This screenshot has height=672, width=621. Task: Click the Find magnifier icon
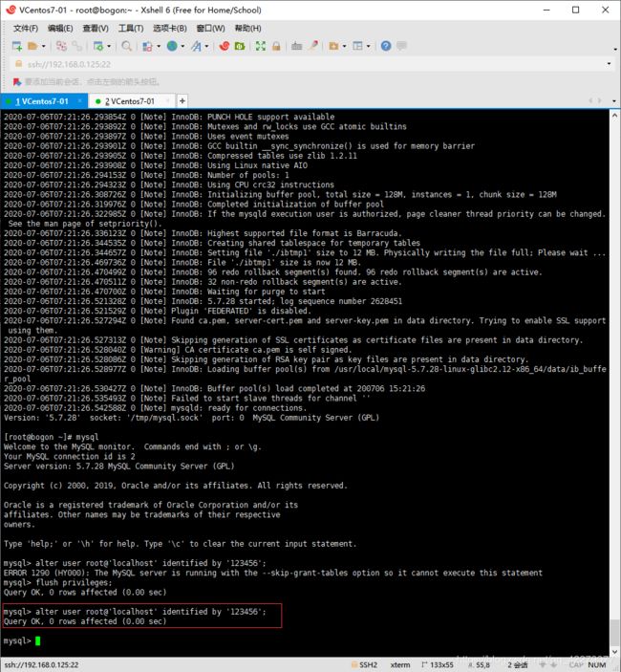click(126, 46)
